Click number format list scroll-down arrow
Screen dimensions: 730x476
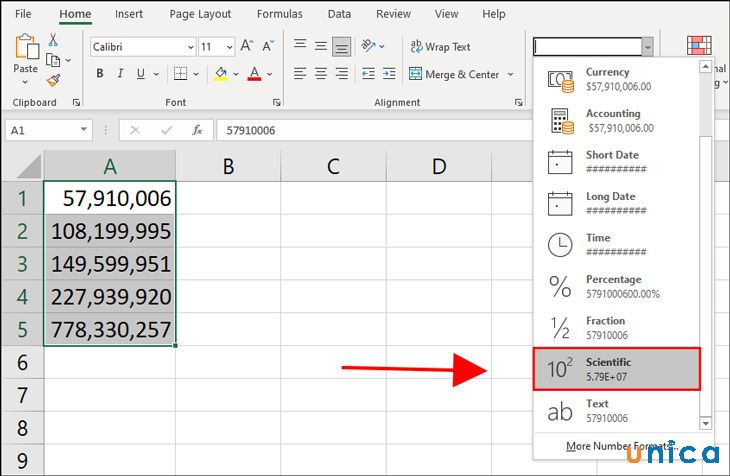[705, 423]
